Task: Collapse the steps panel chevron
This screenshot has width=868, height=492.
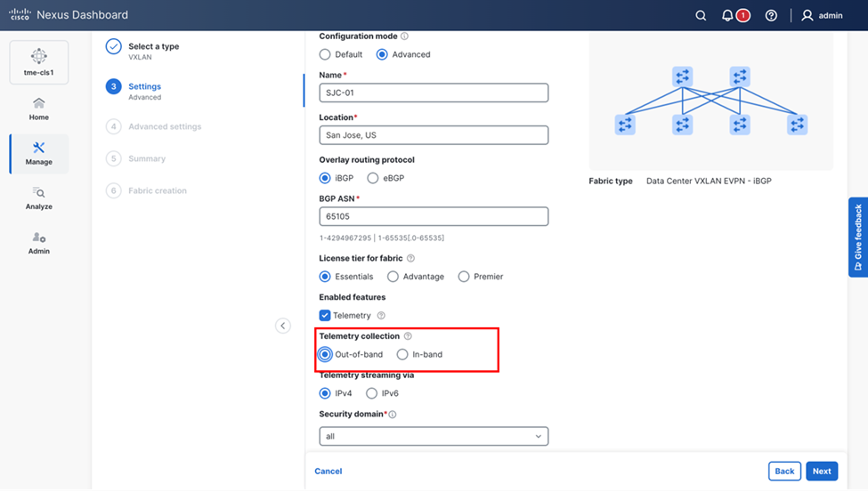Action: pyautogui.click(x=283, y=326)
